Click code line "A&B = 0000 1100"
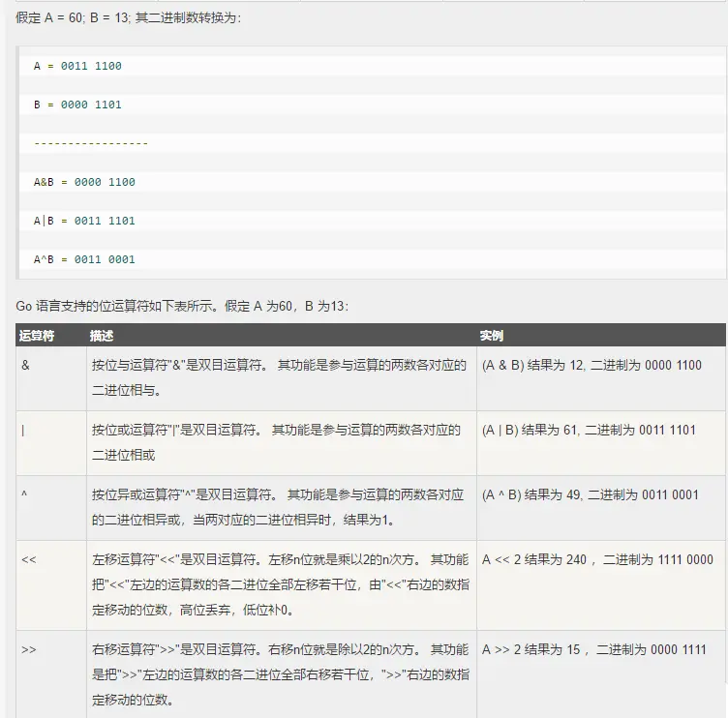Screen dimensions: 728x718 tap(84, 182)
